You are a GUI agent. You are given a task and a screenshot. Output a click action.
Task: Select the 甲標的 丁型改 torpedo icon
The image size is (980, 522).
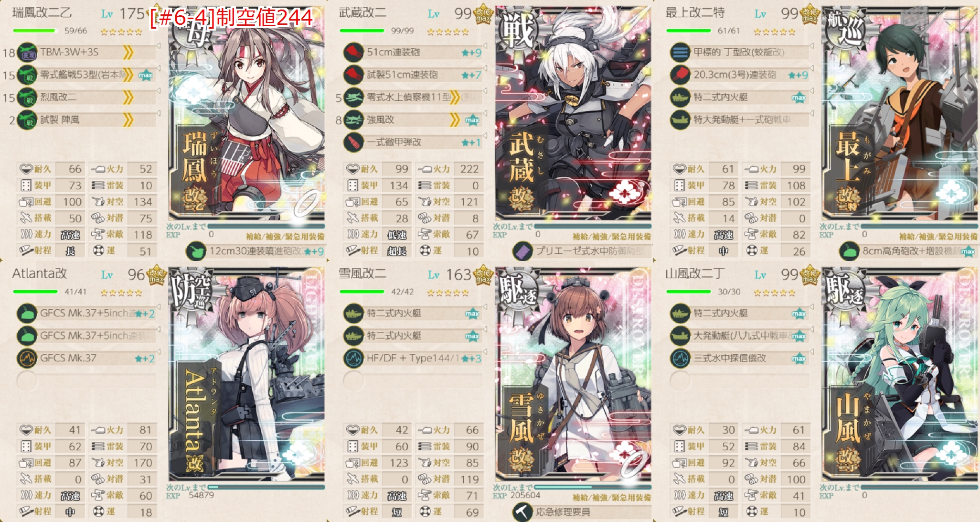pos(680,53)
